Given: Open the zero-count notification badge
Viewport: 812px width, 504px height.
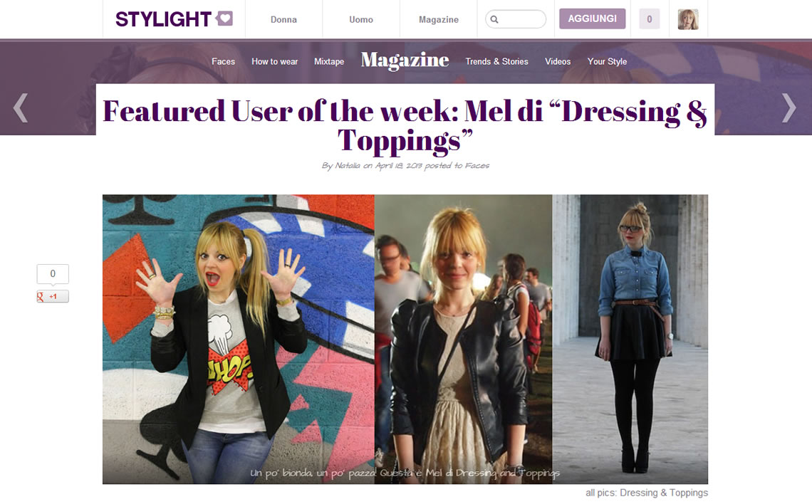Looking at the screenshot, I should (650, 19).
